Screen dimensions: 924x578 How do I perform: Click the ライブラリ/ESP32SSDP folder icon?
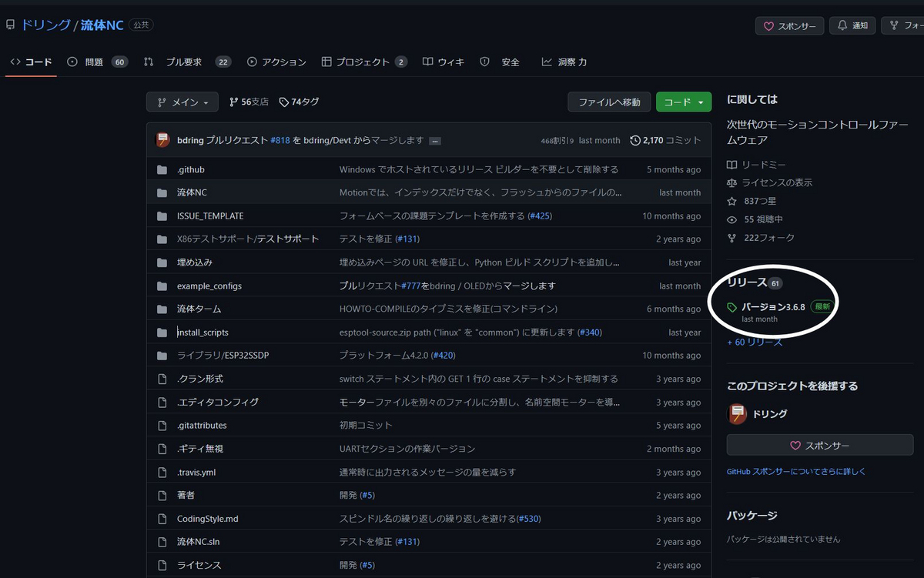[x=162, y=356]
